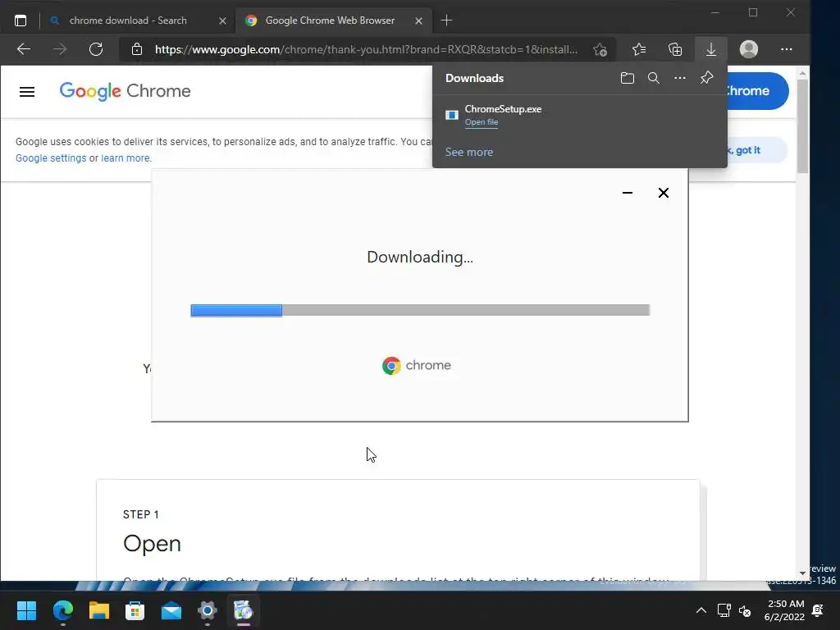Open notification center icon
Screen dimensions: 840x630
point(818,610)
